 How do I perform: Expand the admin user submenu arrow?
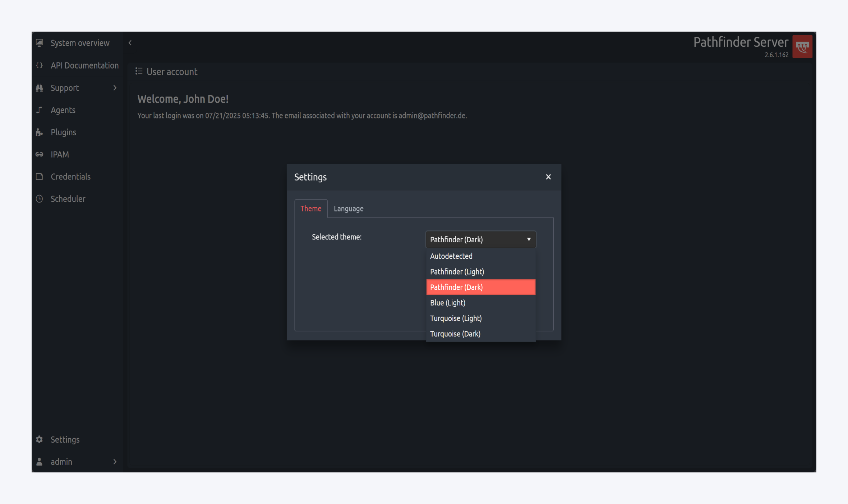[x=115, y=462]
